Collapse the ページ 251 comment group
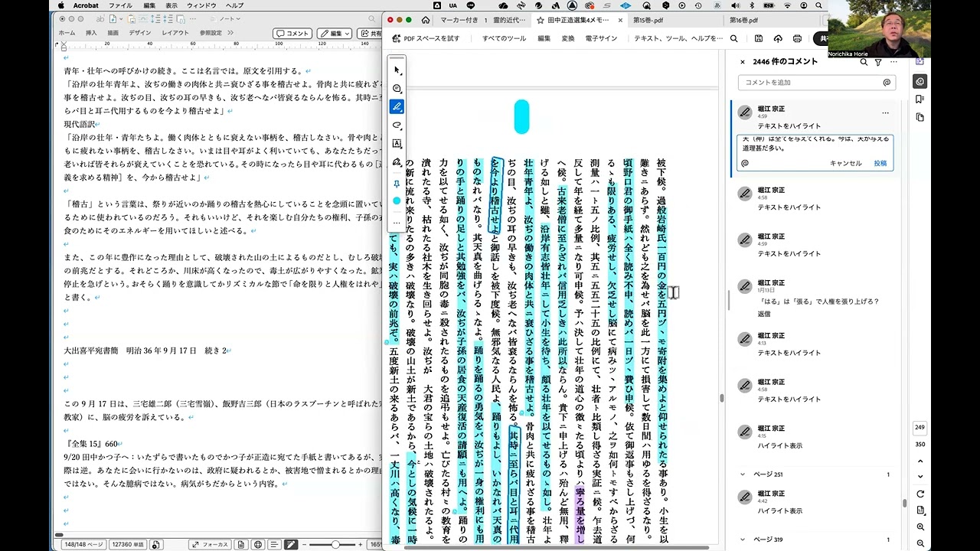Screen dimensions: 980x551 [x=742, y=474]
